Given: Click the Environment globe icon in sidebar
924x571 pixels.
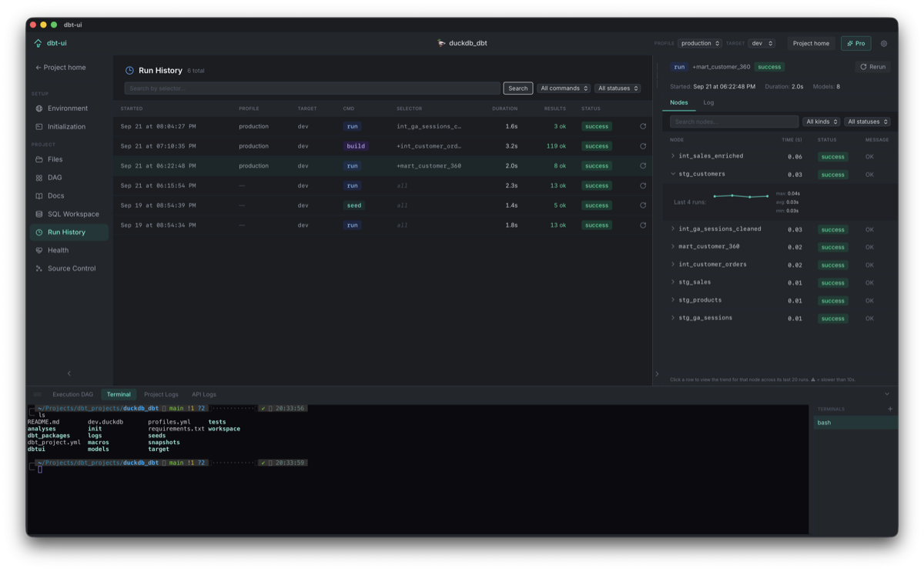Looking at the screenshot, I should [x=39, y=109].
